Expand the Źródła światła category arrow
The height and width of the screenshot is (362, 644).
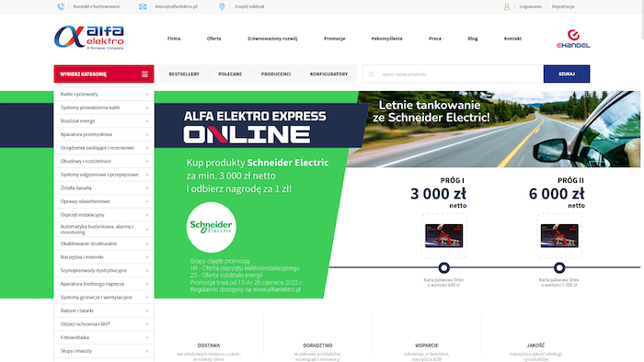click(x=147, y=188)
